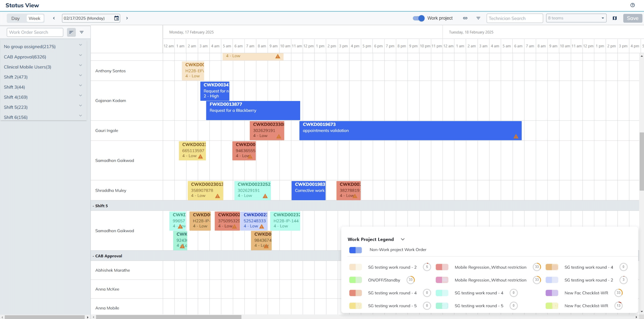Switch to Day view tab
Screen dimensions: 644x319
[15, 18]
